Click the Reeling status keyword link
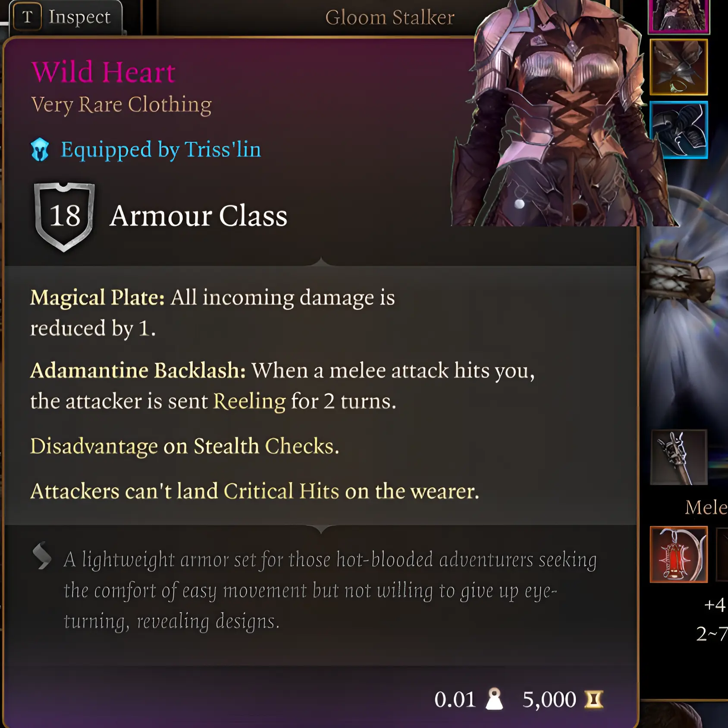 [x=249, y=402]
